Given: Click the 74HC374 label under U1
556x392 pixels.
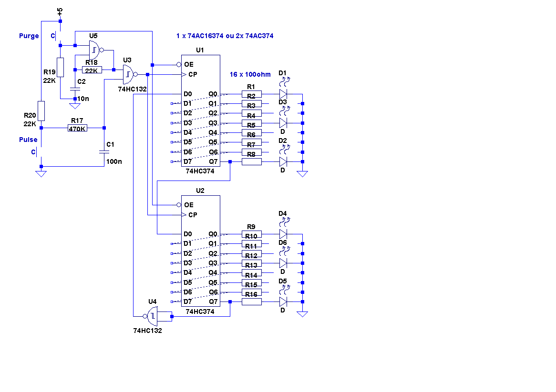Looking at the screenshot, I should (200, 171).
